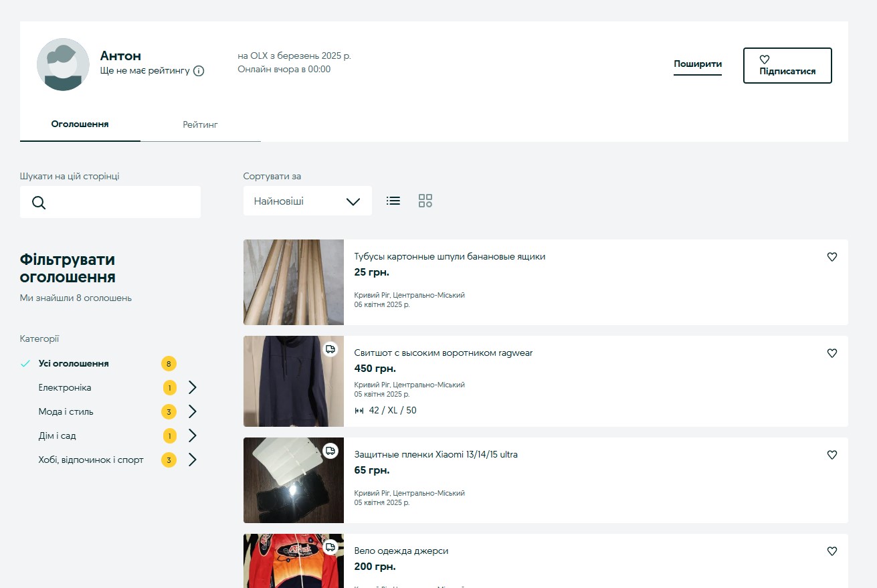Open the Найновіші sort dropdown
This screenshot has height=588, width=877.
point(307,201)
